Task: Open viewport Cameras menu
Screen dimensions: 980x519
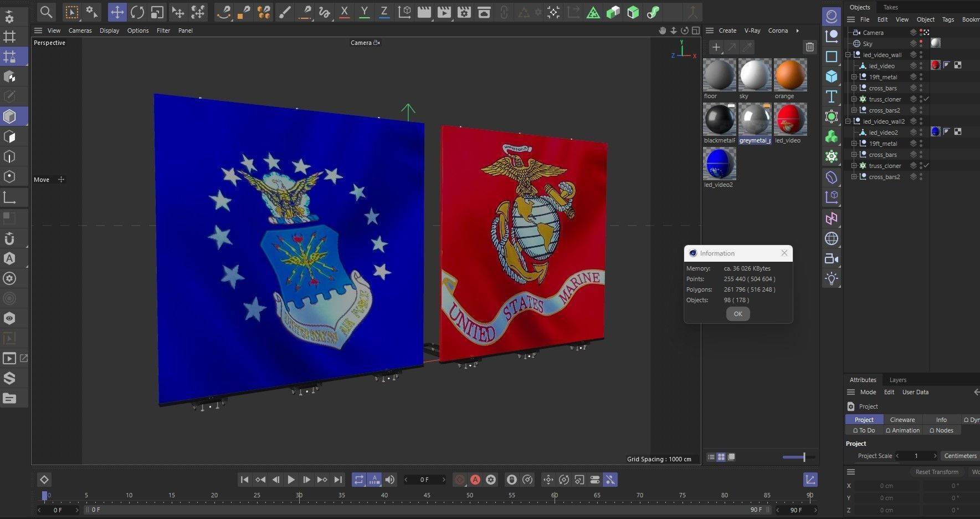Action: click(80, 30)
